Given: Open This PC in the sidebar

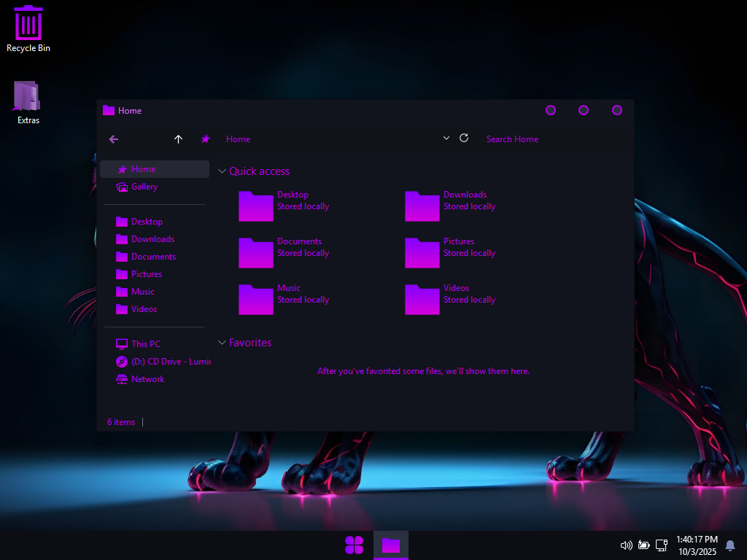Looking at the screenshot, I should coord(155,344).
